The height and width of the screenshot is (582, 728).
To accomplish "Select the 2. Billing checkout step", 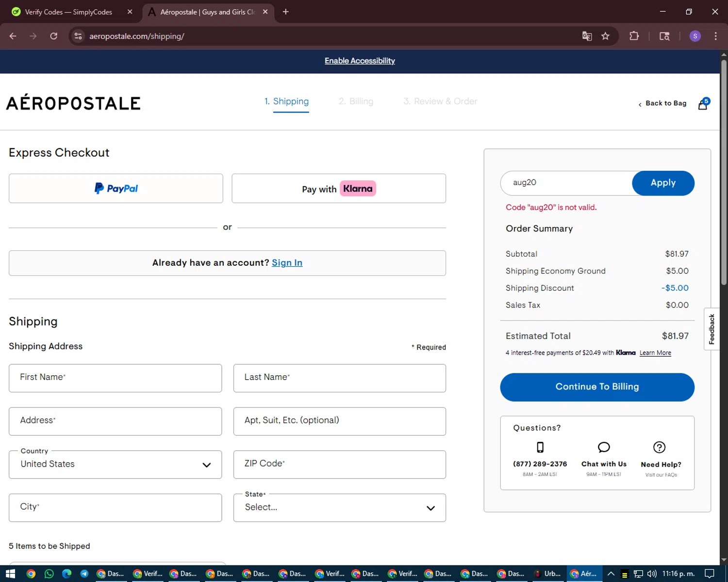I will (356, 101).
